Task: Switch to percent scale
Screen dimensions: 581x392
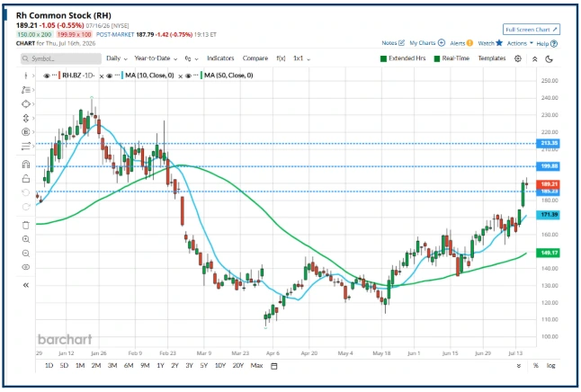Action: click(536, 366)
